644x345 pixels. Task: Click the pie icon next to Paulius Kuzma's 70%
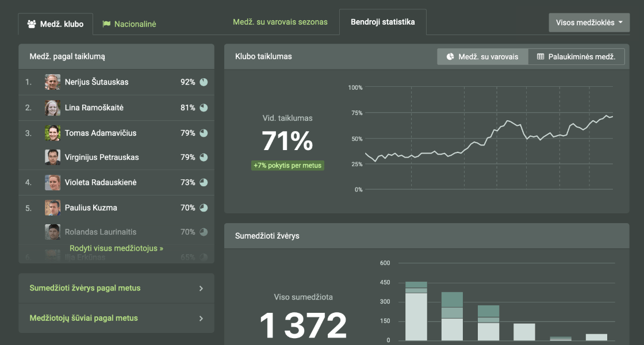click(x=204, y=208)
